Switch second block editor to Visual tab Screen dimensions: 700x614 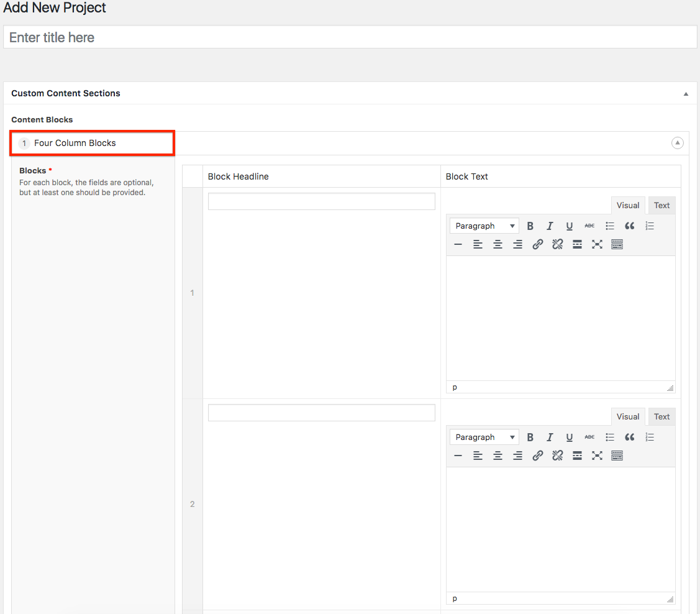point(627,417)
